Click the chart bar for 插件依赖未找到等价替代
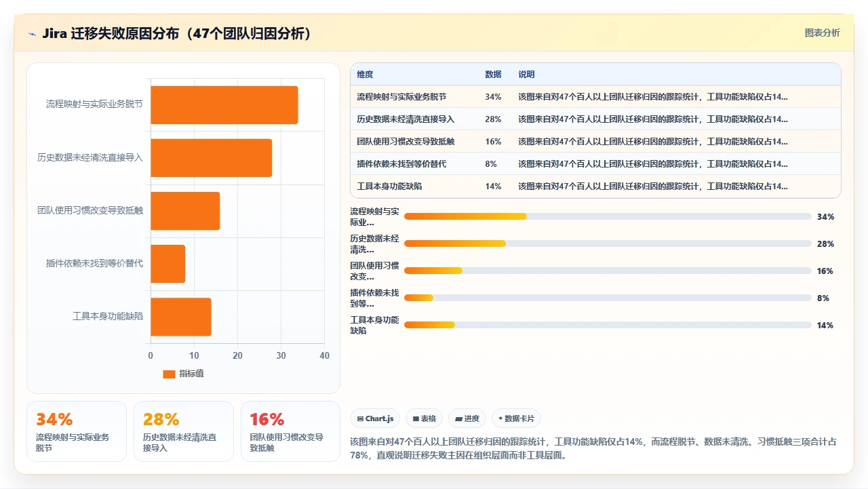Viewport: 868px width, 489px height. 168,264
